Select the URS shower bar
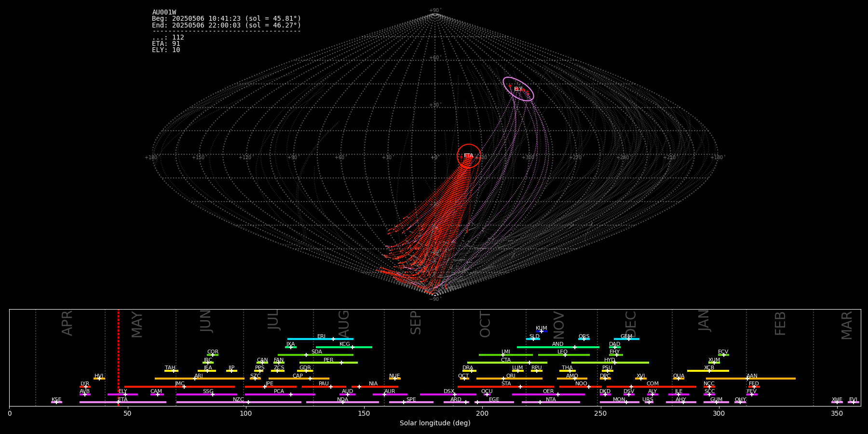 [649, 402]
